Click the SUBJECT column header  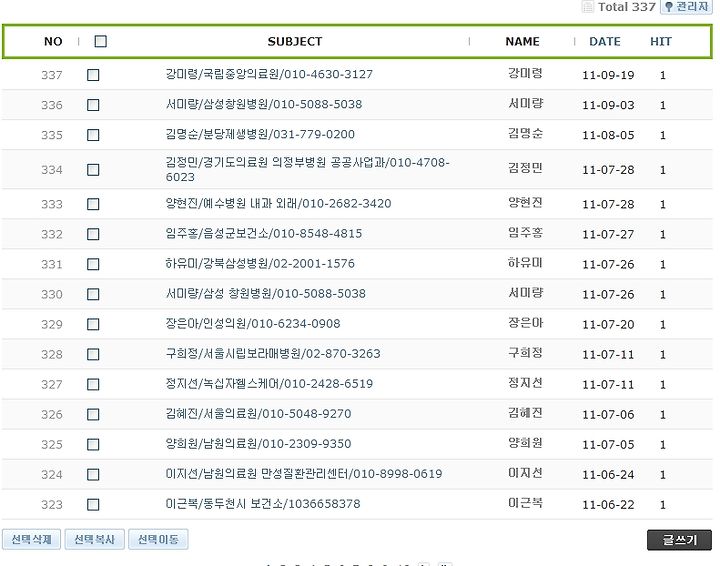tap(295, 41)
